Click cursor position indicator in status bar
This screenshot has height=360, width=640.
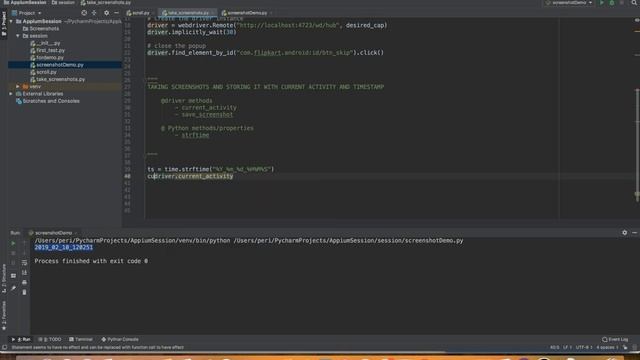coord(554,348)
